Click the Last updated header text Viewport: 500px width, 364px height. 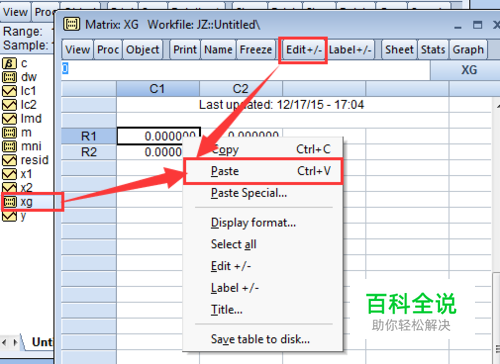coord(281,105)
